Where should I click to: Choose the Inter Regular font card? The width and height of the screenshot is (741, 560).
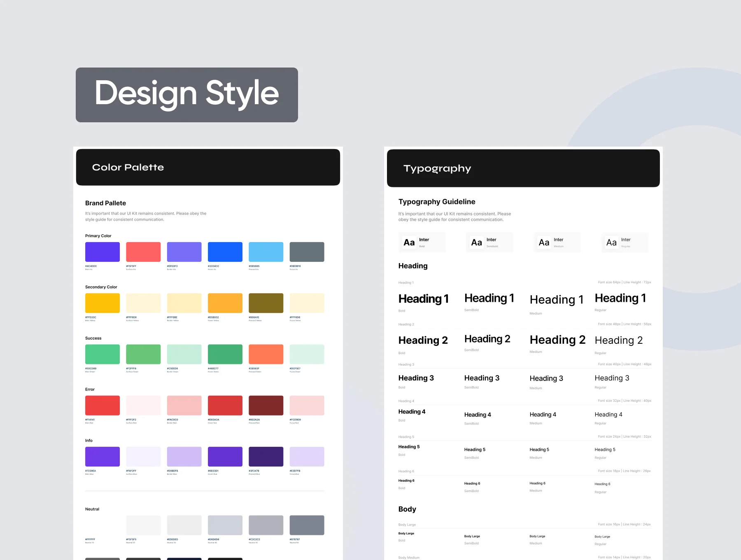click(624, 243)
